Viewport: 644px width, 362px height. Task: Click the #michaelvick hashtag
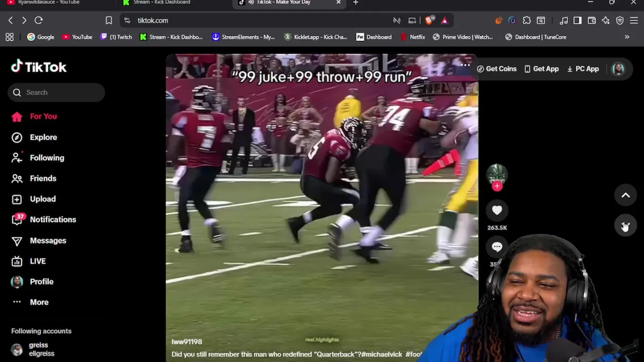[x=382, y=354]
